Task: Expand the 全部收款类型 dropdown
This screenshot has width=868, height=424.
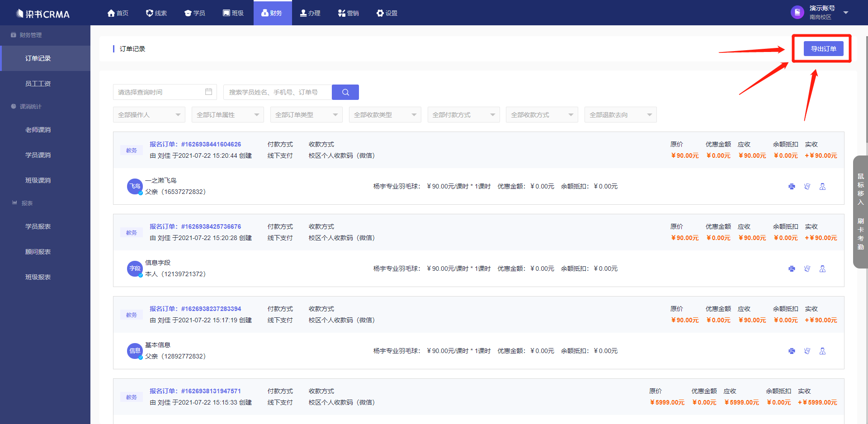Action: (385, 115)
